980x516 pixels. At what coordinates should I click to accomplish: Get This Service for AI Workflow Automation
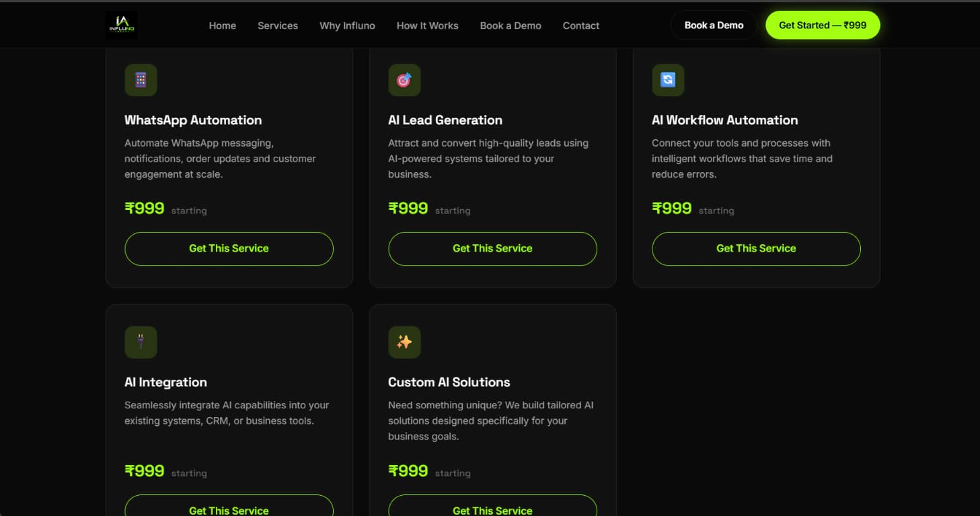756,248
